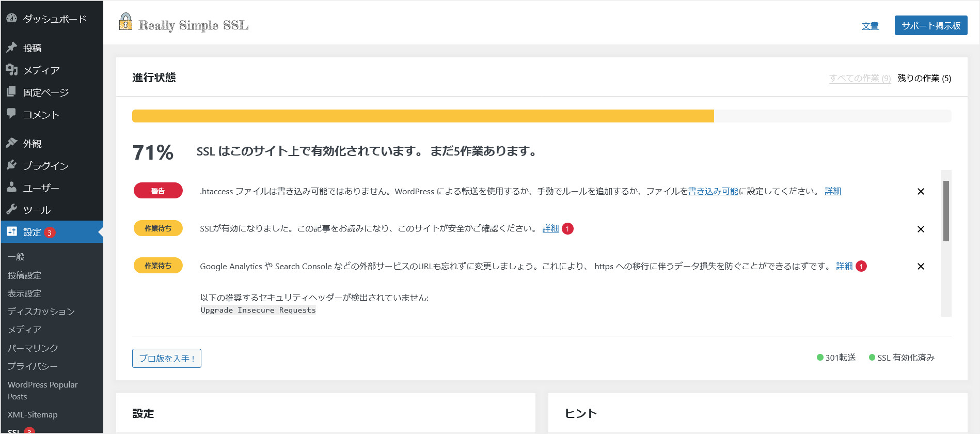Open WordPress Popular Posts submenu item
Viewport: 980px width, 434px height.
pyautogui.click(x=42, y=391)
